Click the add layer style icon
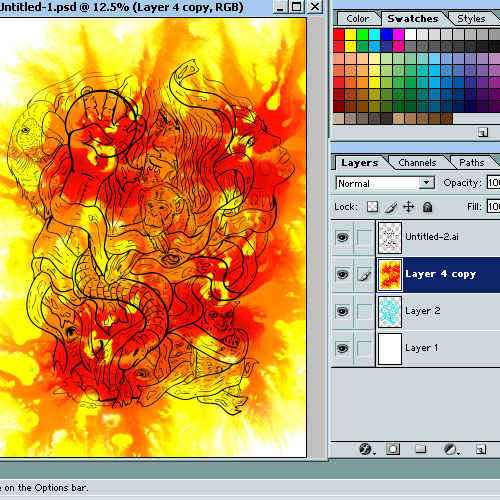The width and height of the screenshot is (500, 500). pyautogui.click(x=365, y=449)
